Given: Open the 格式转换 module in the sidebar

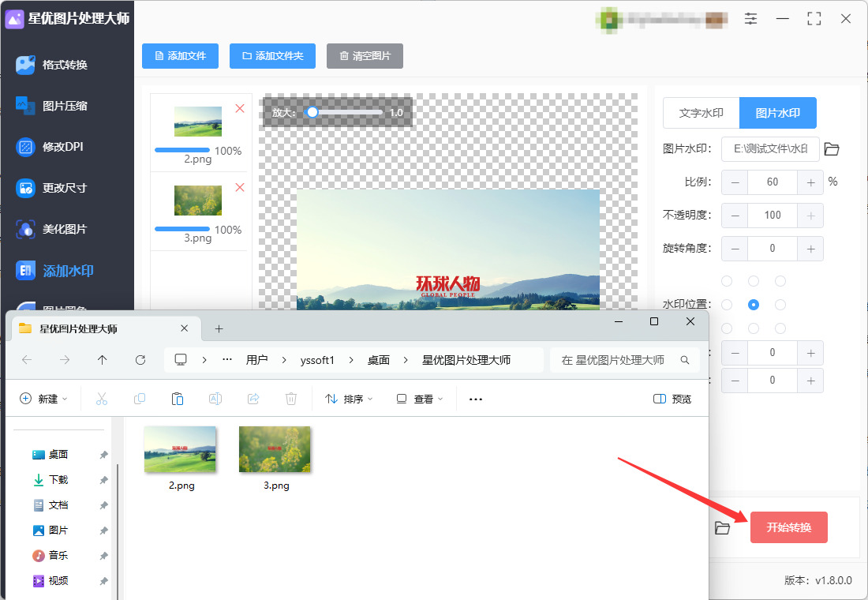Looking at the screenshot, I should 52,65.
